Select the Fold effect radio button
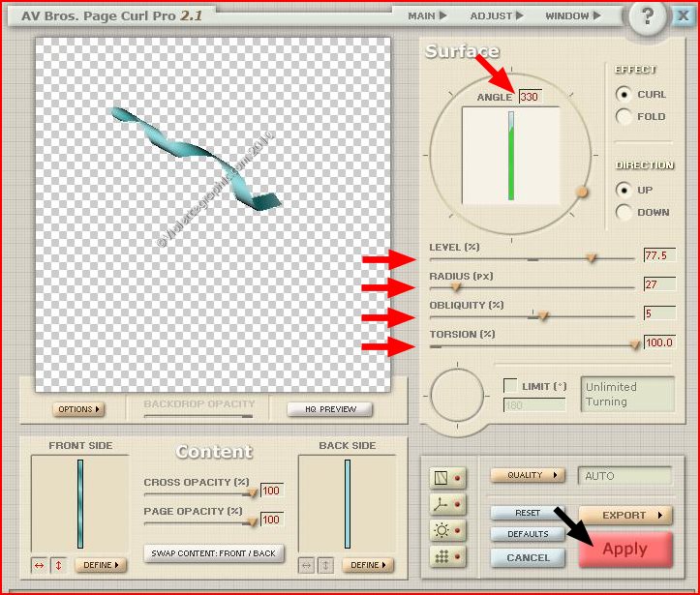The image size is (700, 595). click(624, 117)
